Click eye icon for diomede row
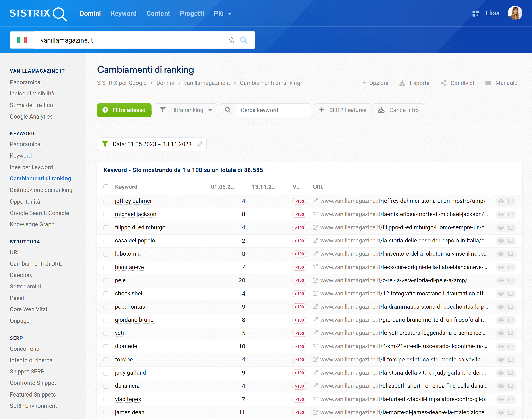 pos(501,346)
